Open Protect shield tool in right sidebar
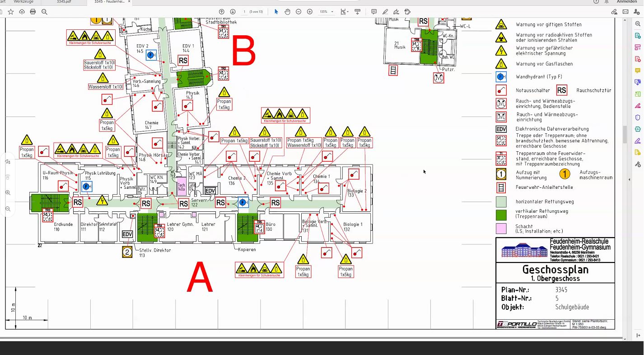This screenshot has width=644, height=355. [638, 117]
